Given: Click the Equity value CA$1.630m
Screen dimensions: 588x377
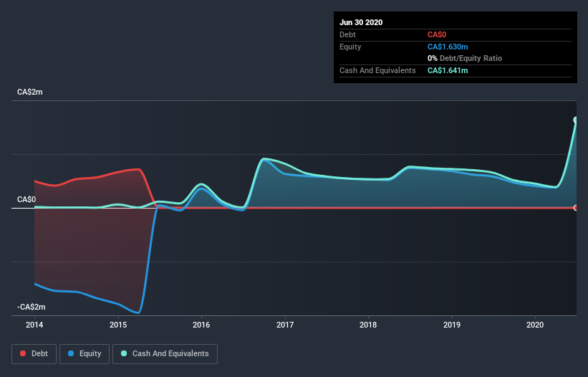Looking at the screenshot, I should click(448, 47).
